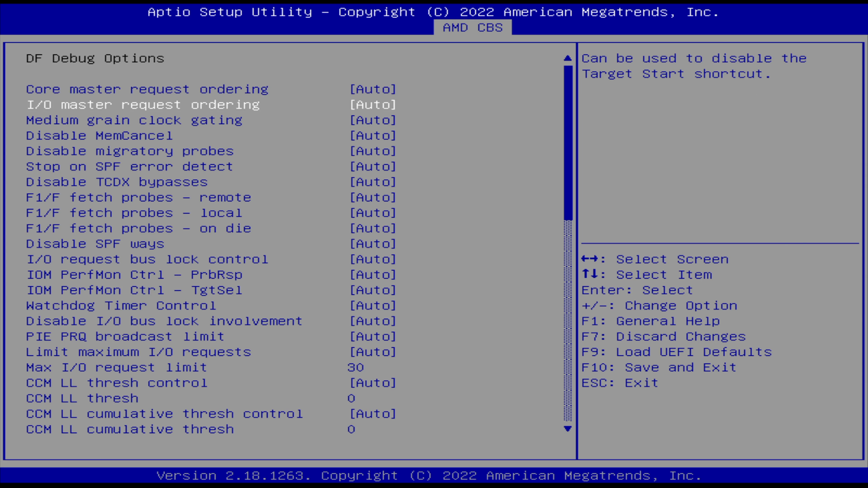Edit the CCM LL cumulative thresh value 0
The height and width of the screenshot is (488, 868).
[x=351, y=429]
